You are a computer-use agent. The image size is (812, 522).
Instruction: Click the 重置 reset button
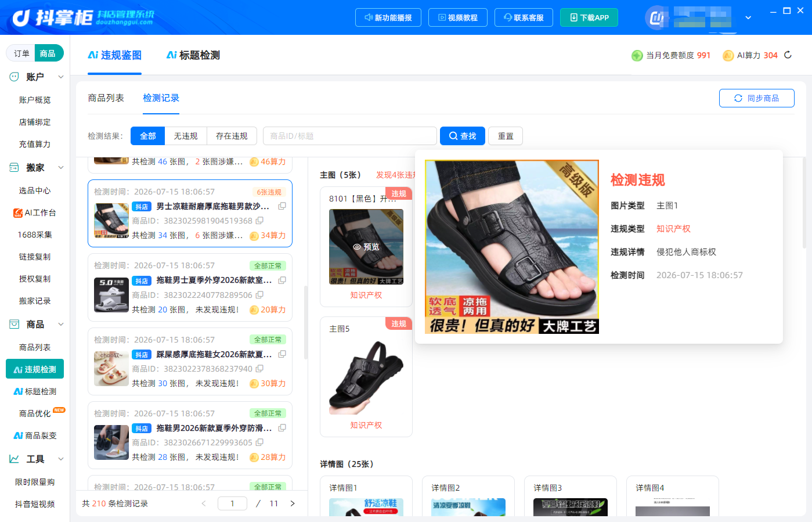click(x=506, y=136)
